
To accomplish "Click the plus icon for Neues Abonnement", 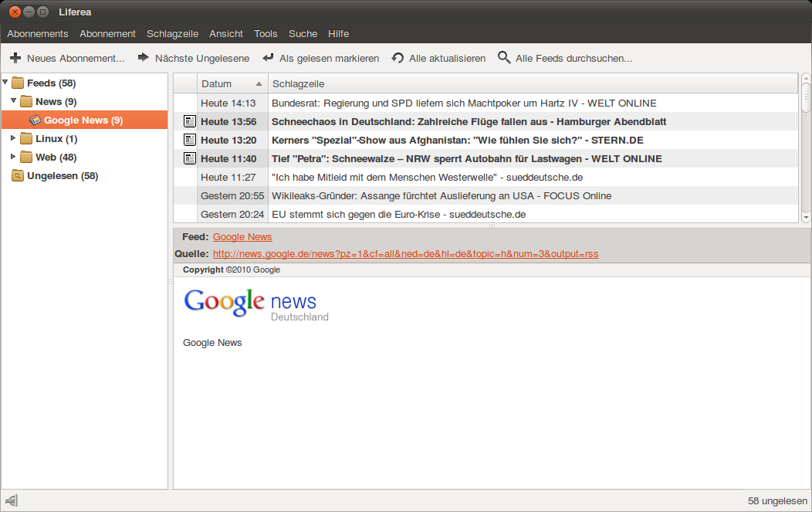I will (x=15, y=58).
